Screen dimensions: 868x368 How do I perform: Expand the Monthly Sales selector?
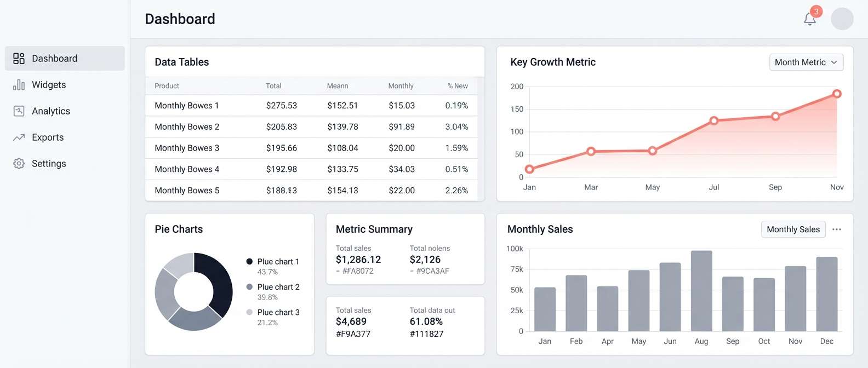point(793,229)
